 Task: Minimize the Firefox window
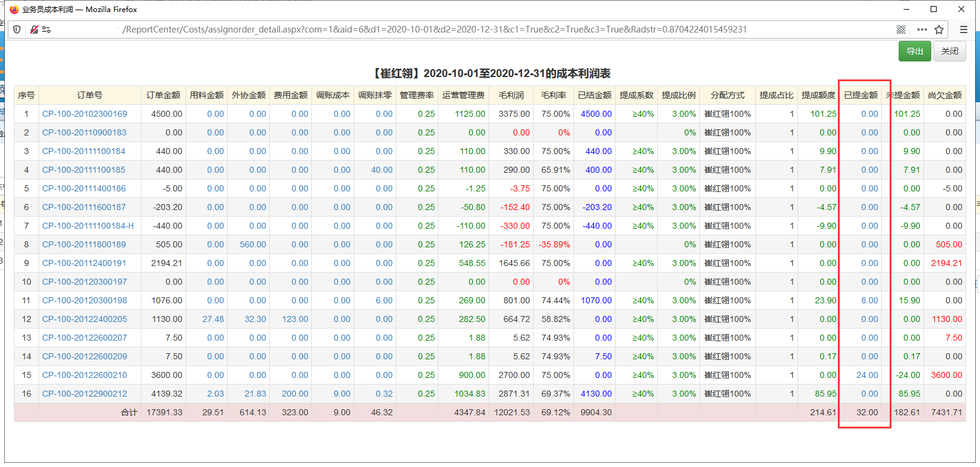click(x=907, y=9)
